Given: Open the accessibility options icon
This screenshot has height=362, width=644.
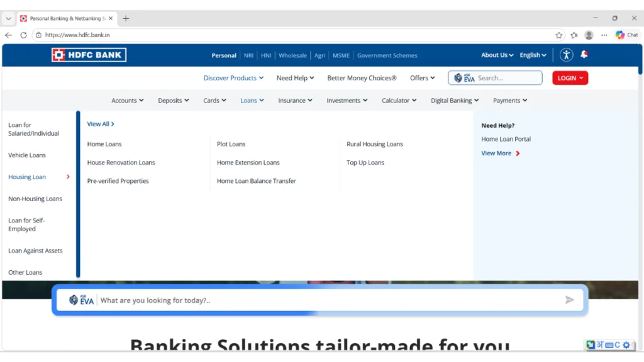Looking at the screenshot, I should click(x=566, y=55).
